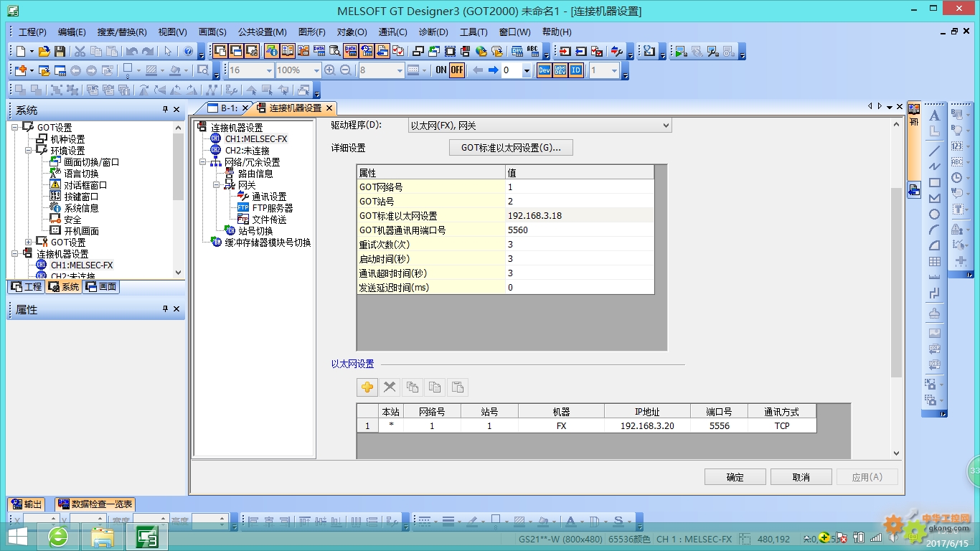Image resolution: width=980 pixels, height=551 pixels.
Task: Click the read from GOT icon
Action: point(580,51)
